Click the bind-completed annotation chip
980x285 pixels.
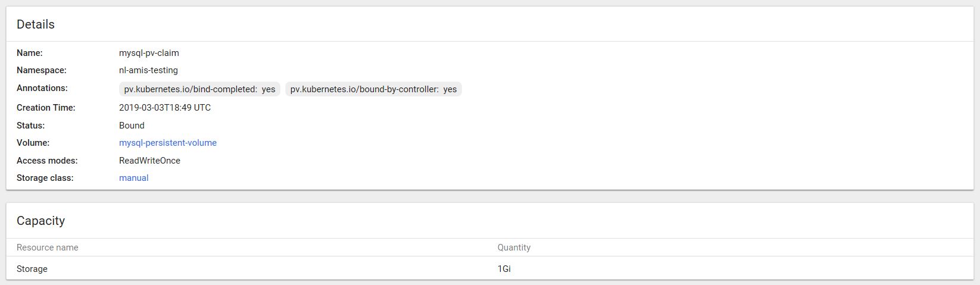[199, 89]
